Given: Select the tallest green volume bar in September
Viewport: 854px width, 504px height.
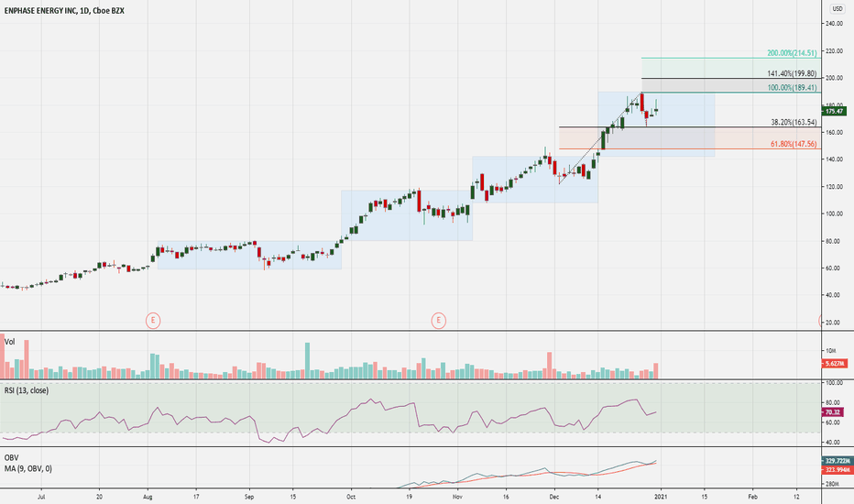Looking at the screenshot, I should point(307,360).
